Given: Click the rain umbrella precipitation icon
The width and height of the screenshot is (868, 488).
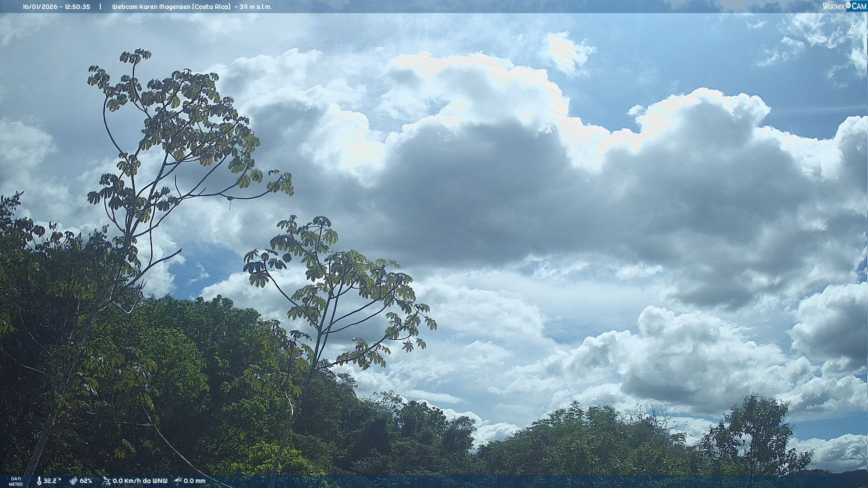Looking at the screenshot, I should [x=178, y=481].
